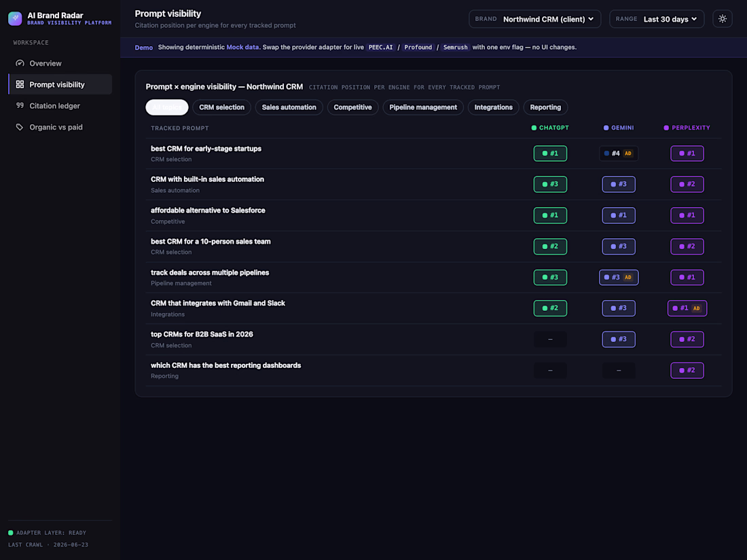
Task: Open the Range dropdown Last 30 days
Action: point(657,19)
